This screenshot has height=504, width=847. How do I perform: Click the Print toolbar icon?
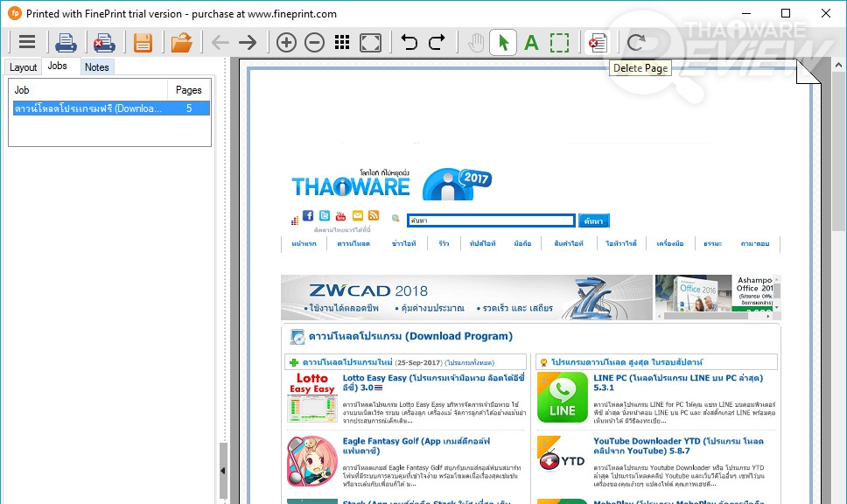point(66,42)
